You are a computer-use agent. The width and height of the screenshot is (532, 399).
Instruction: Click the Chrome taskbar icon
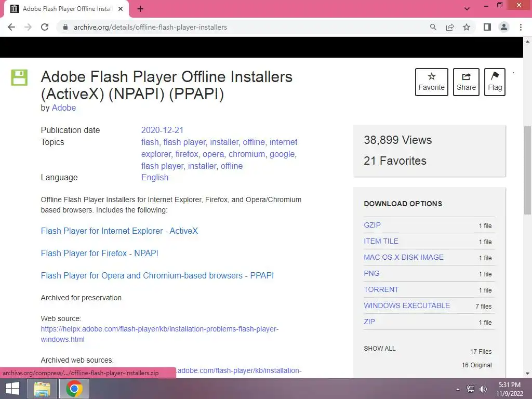[x=74, y=389]
